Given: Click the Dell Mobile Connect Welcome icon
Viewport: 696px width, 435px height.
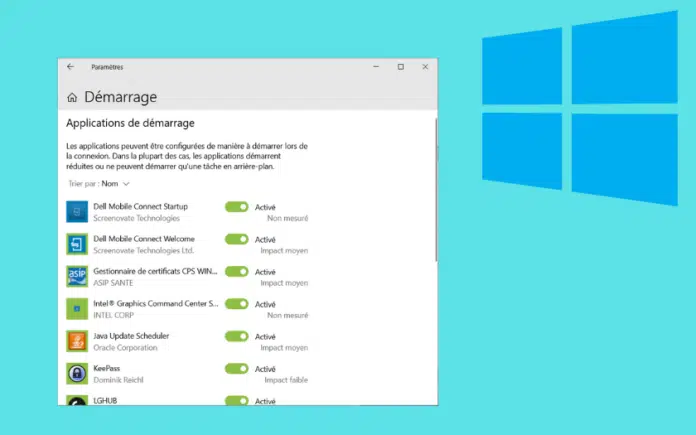Looking at the screenshot, I should click(77, 244).
